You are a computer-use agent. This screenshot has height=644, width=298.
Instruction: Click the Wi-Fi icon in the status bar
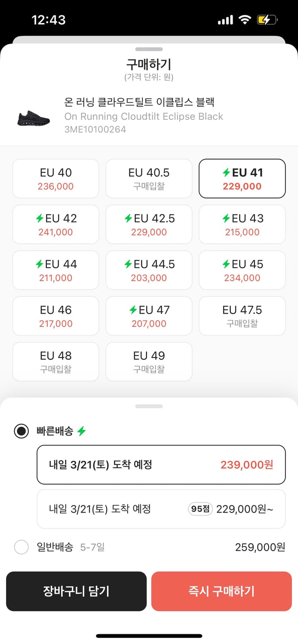point(245,20)
